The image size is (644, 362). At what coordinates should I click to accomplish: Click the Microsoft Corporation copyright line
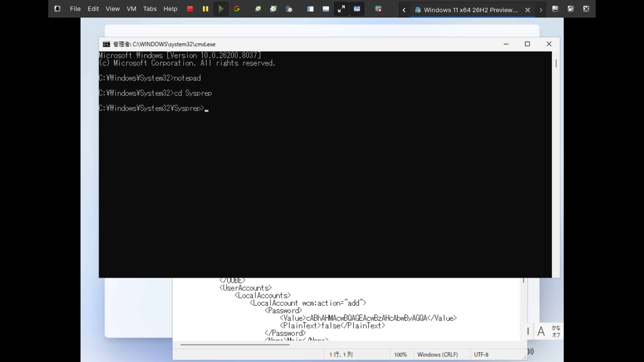pyautogui.click(x=187, y=63)
